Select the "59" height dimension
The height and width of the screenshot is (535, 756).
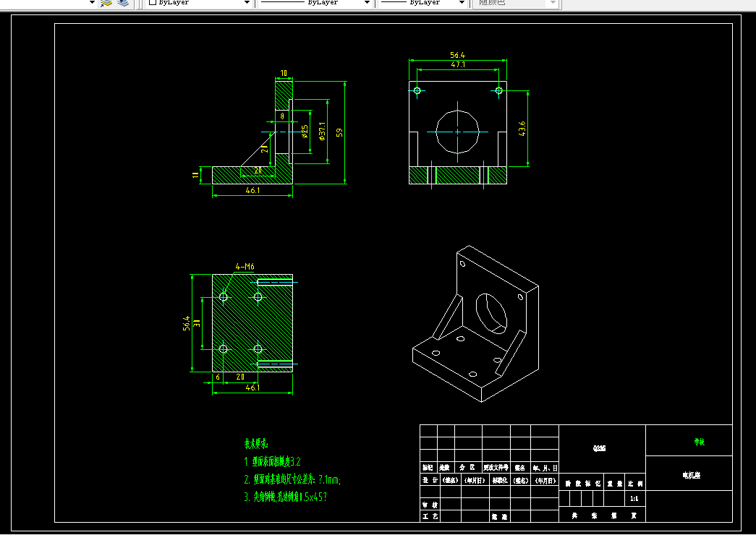339,132
